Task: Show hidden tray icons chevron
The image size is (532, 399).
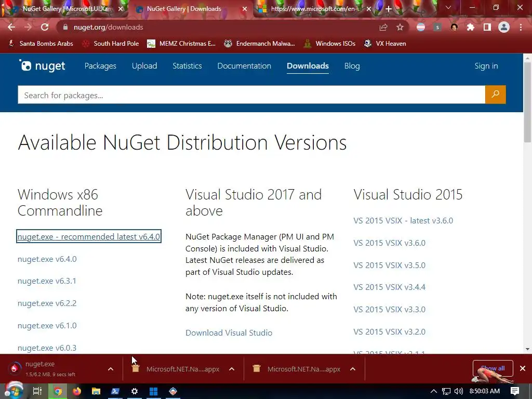Action: 434,391
